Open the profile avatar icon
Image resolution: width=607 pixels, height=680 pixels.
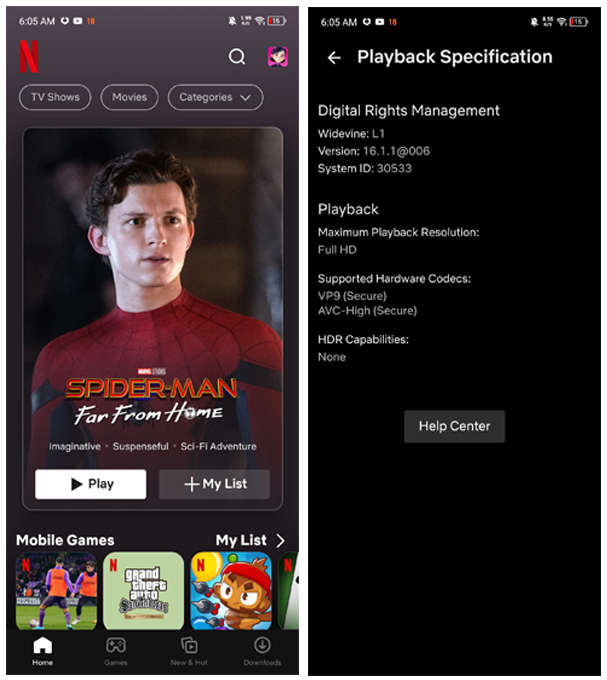click(x=277, y=57)
